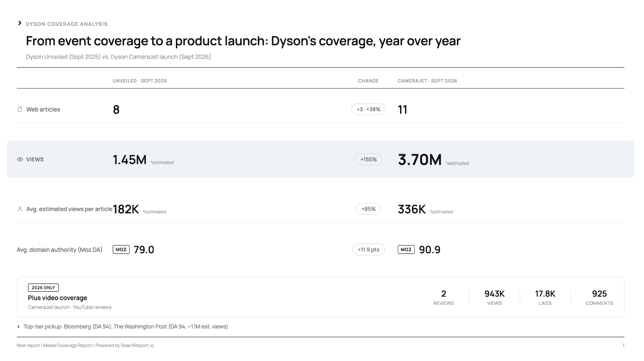644x361 pixels.
Task: Click the +155% change pill
Action: (368, 160)
